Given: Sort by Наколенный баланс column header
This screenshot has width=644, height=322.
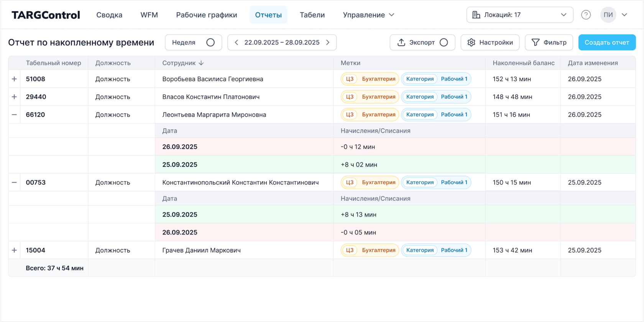Looking at the screenshot, I should [x=524, y=63].
